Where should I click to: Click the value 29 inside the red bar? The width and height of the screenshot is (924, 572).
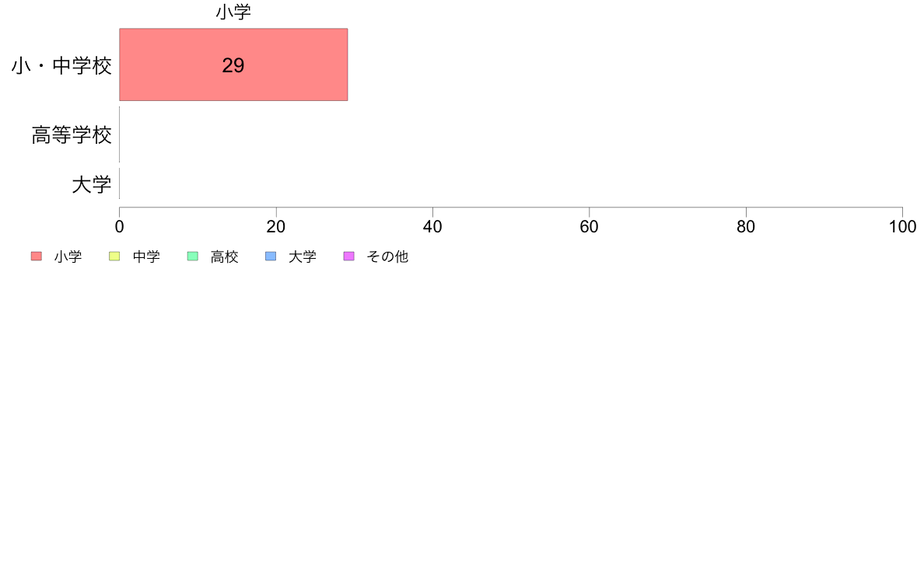tap(233, 65)
